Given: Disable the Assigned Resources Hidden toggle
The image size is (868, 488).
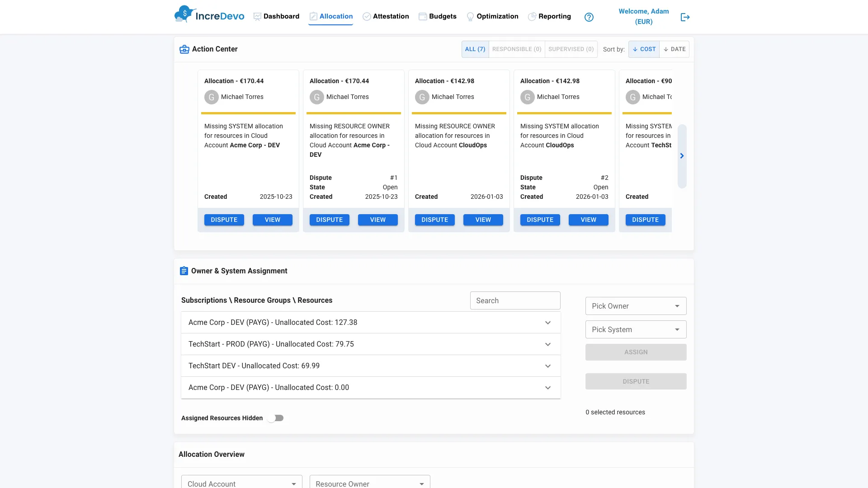Looking at the screenshot, I should [275, 418].
